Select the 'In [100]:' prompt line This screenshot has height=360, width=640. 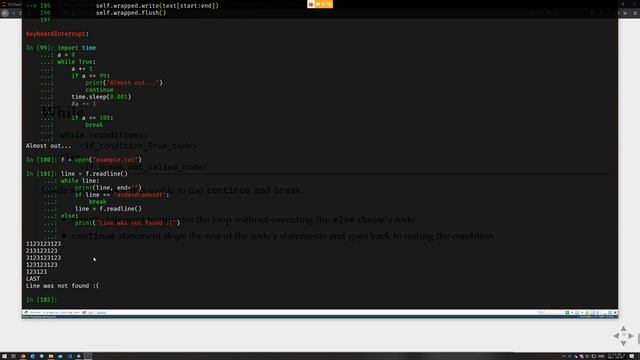click(x=84, y=160)
